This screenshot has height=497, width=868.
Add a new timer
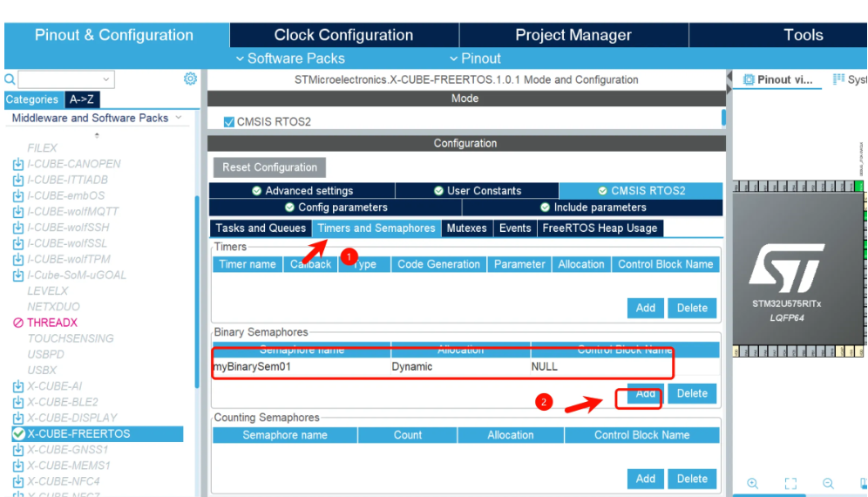tap(646, 308)
